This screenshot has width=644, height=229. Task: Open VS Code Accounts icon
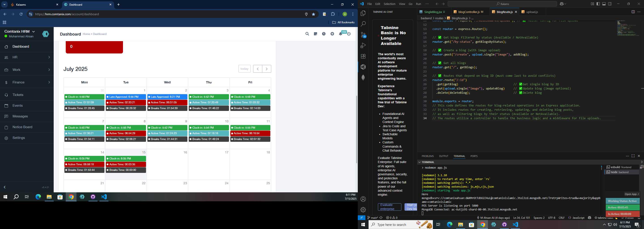pyautogui.click(x=363, y=199)
